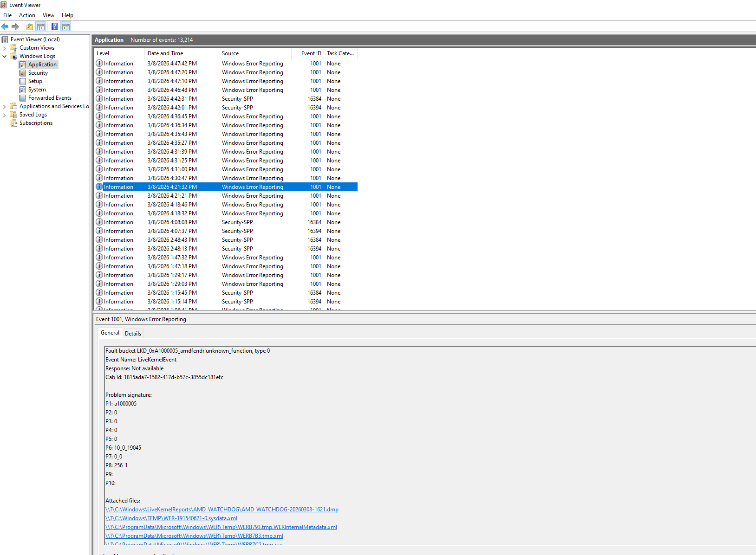Open the Action menu
This screenshot has width=756, height=555.
click(x=27, y=15)
